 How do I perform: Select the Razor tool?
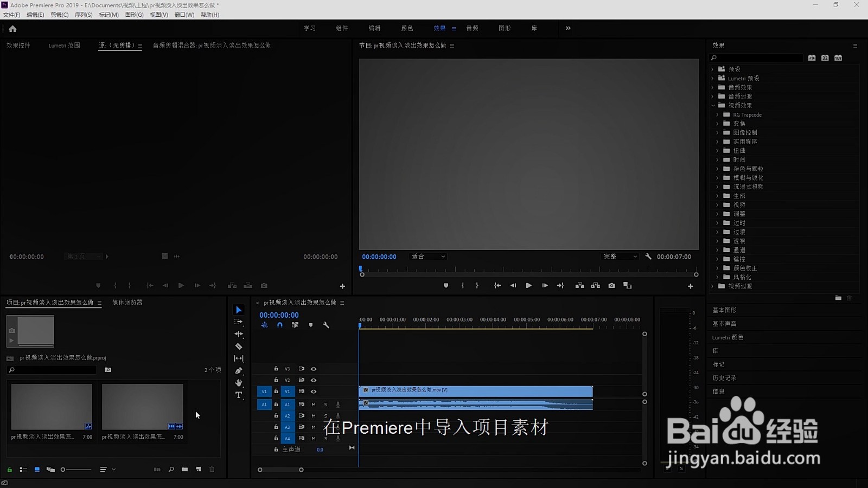(x=239, y=346)
